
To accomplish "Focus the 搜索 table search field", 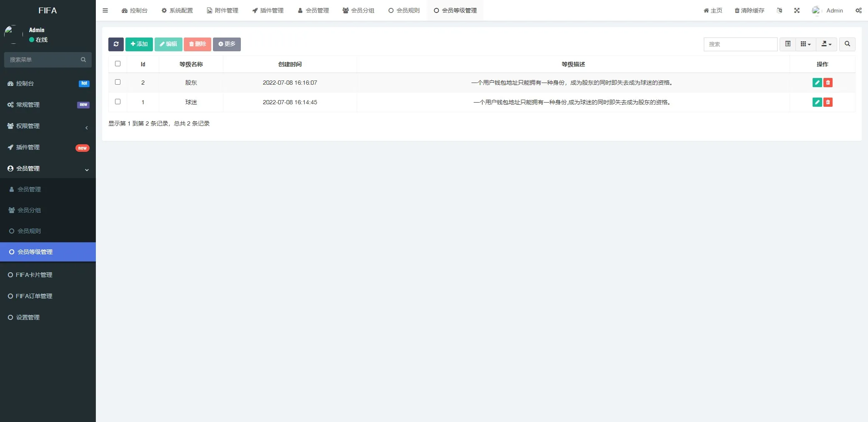I will coord(740,44).
